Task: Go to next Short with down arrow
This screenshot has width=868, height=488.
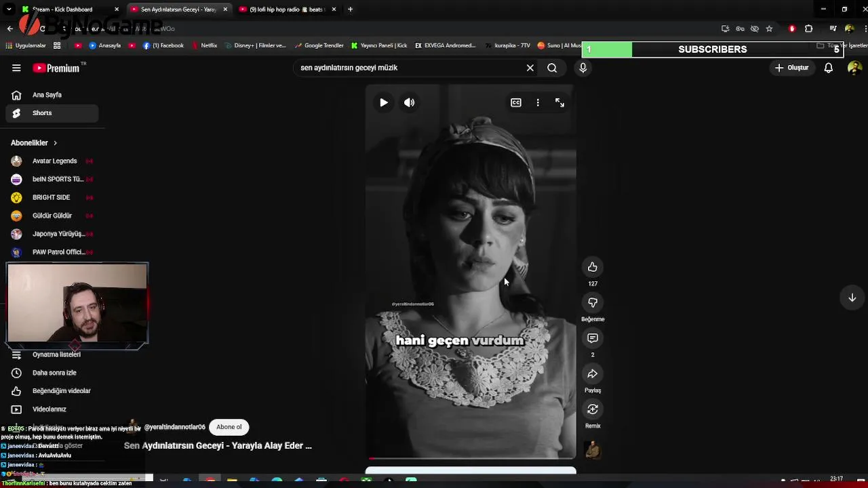Action: (852, 298)
